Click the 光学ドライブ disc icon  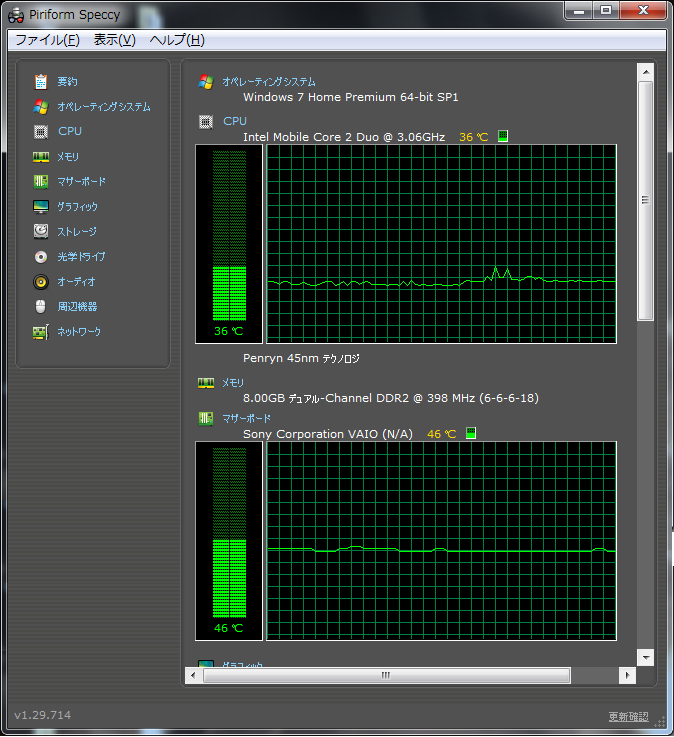pyautogui.click(x=41, y=257)
